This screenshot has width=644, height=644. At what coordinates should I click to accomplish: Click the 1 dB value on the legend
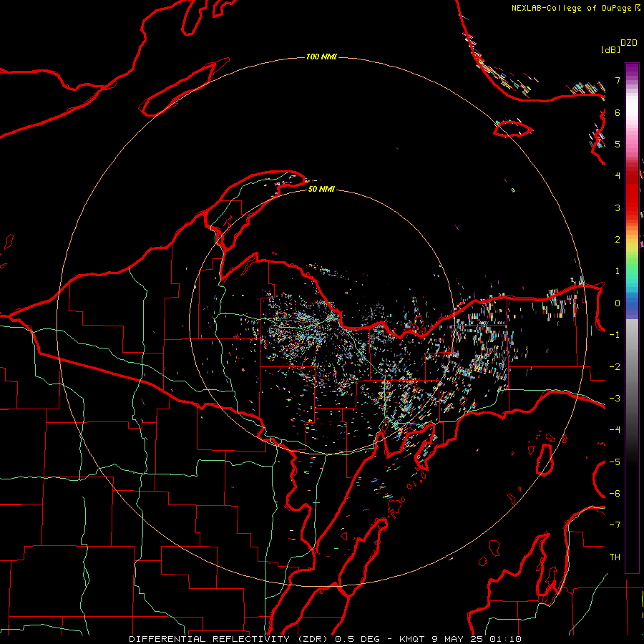click(x=618, y=271)
